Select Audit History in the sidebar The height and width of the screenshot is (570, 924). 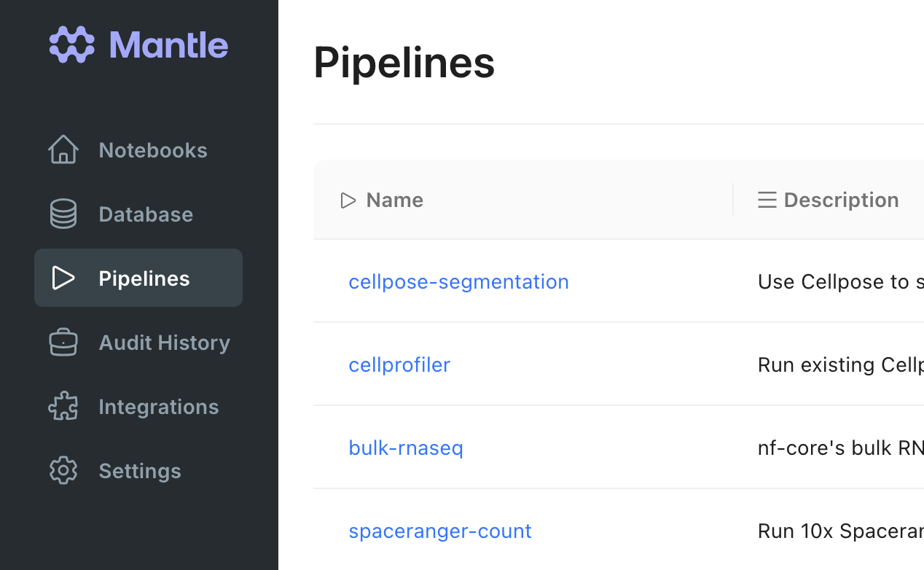click(x=164, y=343)
